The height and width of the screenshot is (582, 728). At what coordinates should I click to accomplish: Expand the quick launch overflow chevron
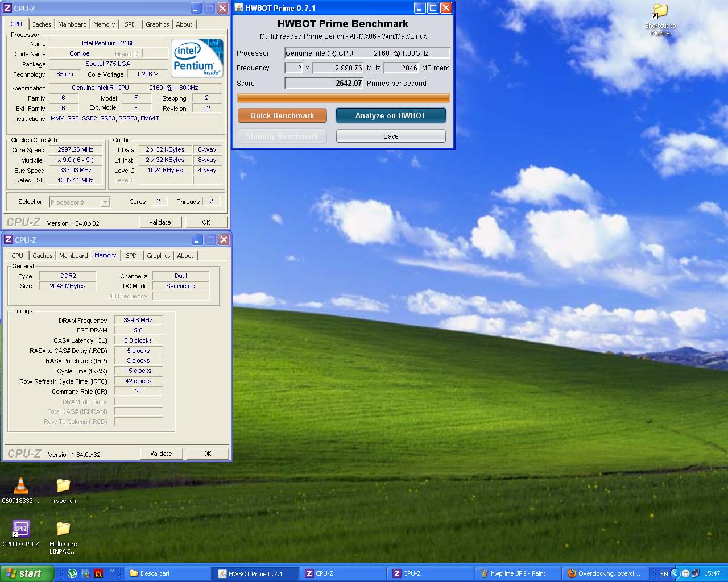(112, 572)
